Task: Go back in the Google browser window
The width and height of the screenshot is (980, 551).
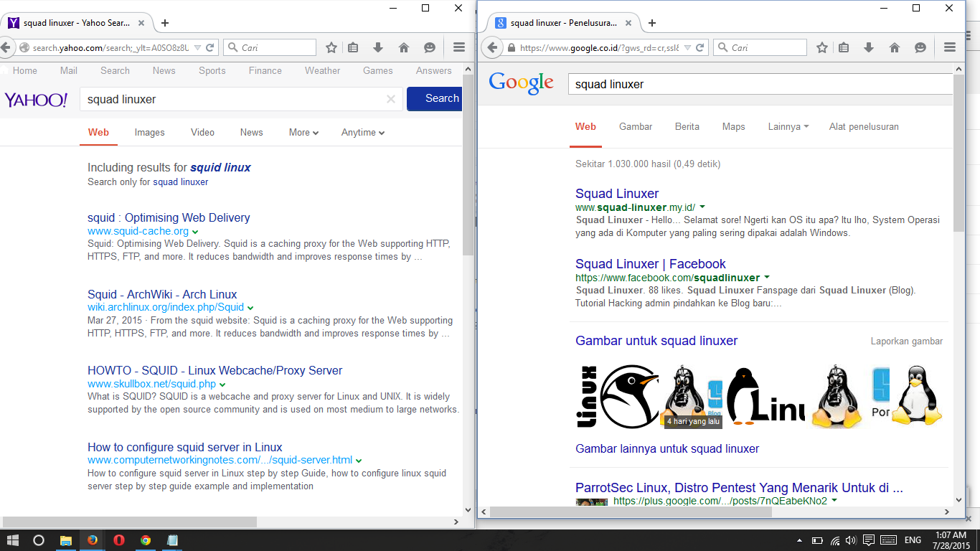Action: (492, 48)
